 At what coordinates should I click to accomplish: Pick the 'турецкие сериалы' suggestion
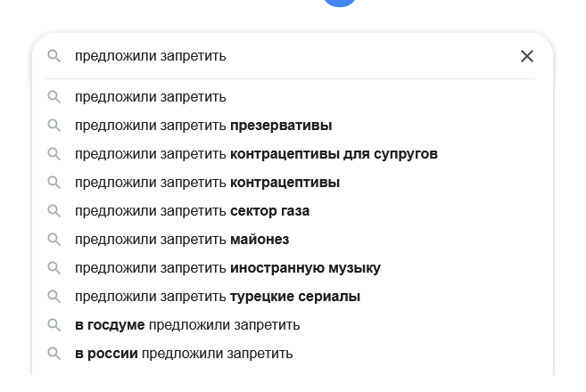(218, 297)
